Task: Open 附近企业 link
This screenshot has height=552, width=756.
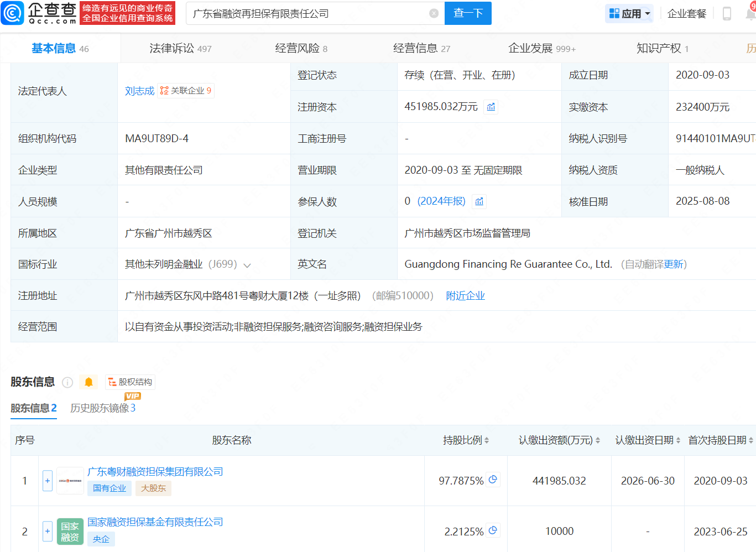Action: [465, 296]
